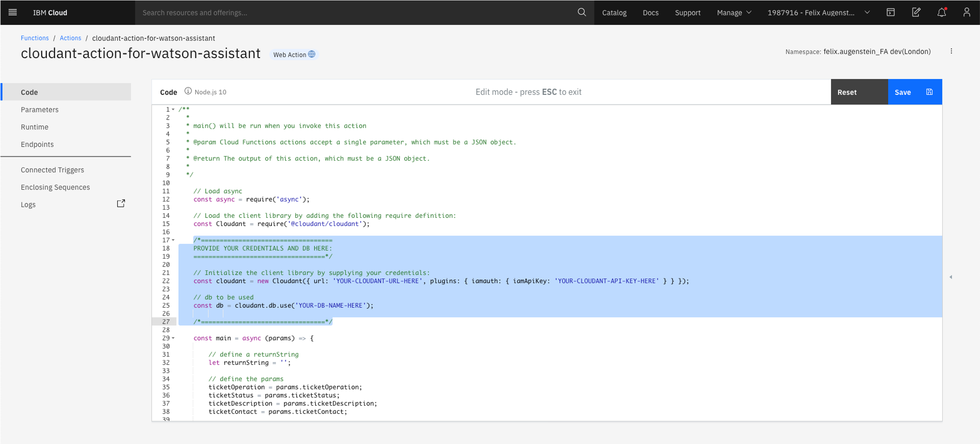Click 'PROVIDE YOUR CREDENTIALS AND DB HERE:' comment
This screenshot has height=444, width=980.
tap(263, 249)
